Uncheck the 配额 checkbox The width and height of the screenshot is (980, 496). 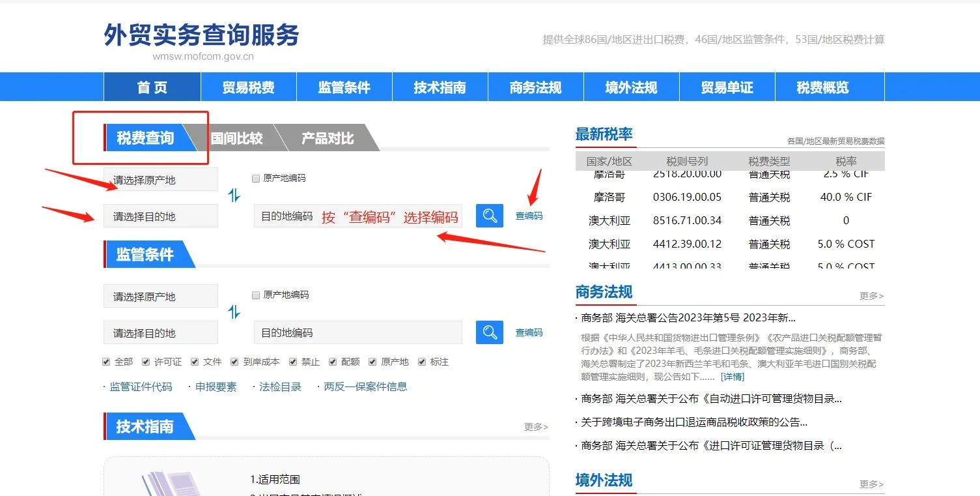(333, 362)
